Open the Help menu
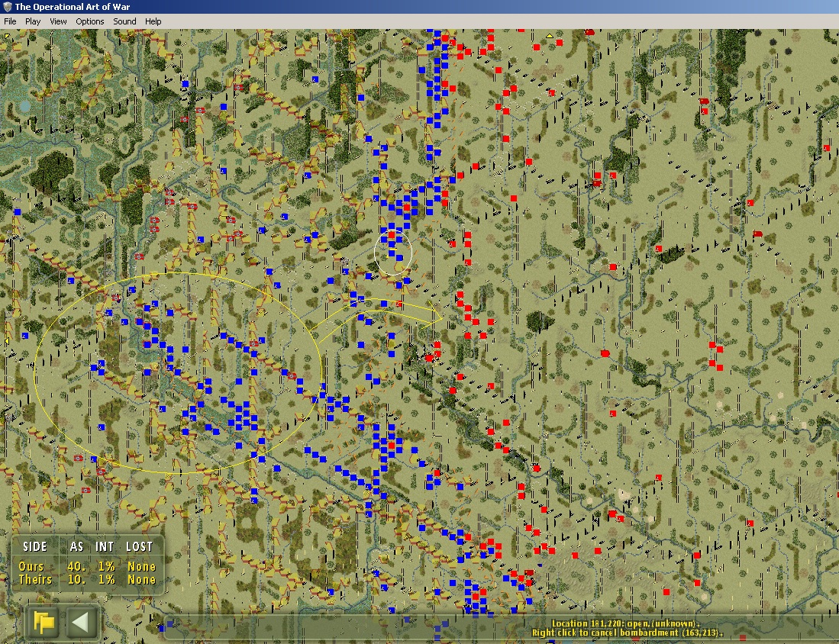The width and height of the screenshot is (839, 644). click(x=153, y=21)
